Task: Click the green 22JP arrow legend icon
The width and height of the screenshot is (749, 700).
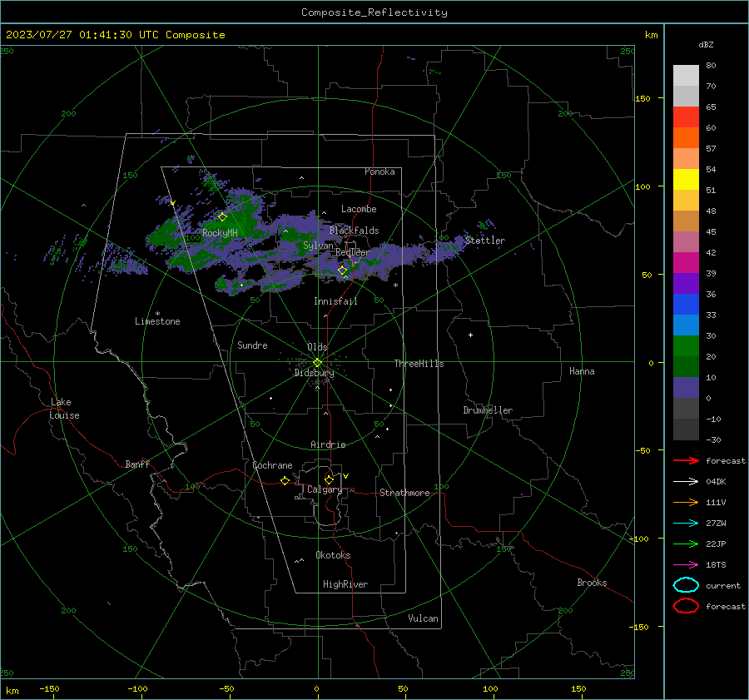Action: 686,544
